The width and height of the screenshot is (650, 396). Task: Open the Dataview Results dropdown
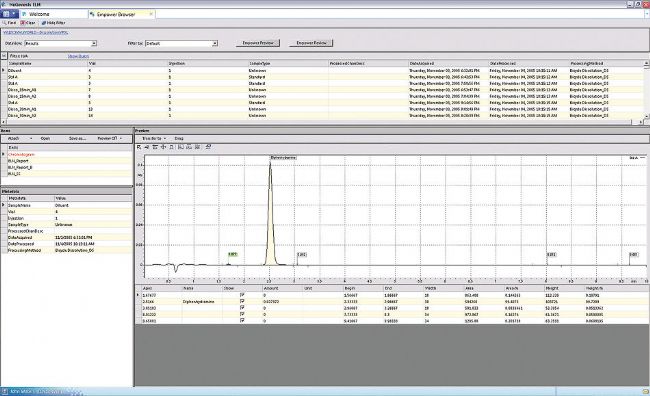[x=94, y=44]
